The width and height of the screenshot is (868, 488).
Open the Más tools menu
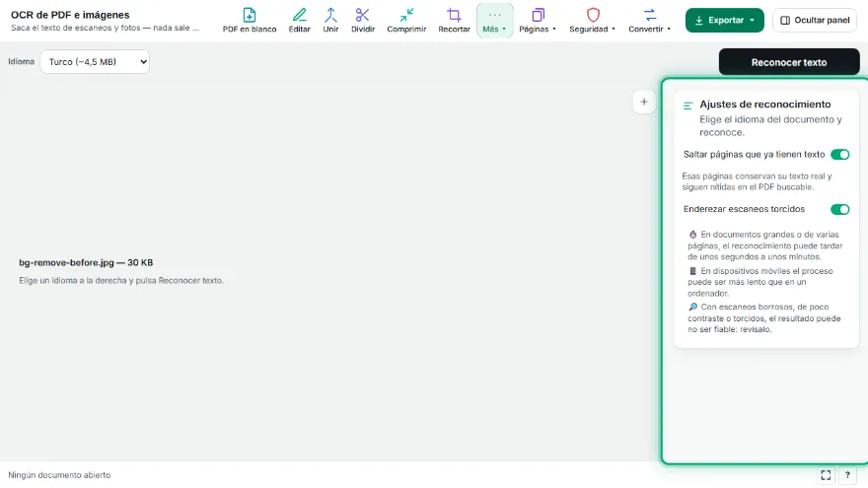(494, 21)
